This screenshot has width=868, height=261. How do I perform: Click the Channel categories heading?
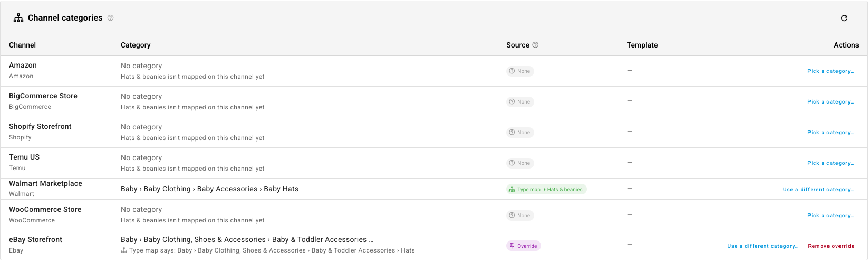tap(65, 18)
